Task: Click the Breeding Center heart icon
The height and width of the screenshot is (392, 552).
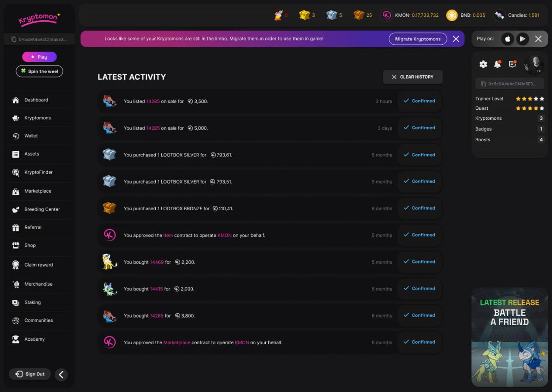Action: click(16, 210)
